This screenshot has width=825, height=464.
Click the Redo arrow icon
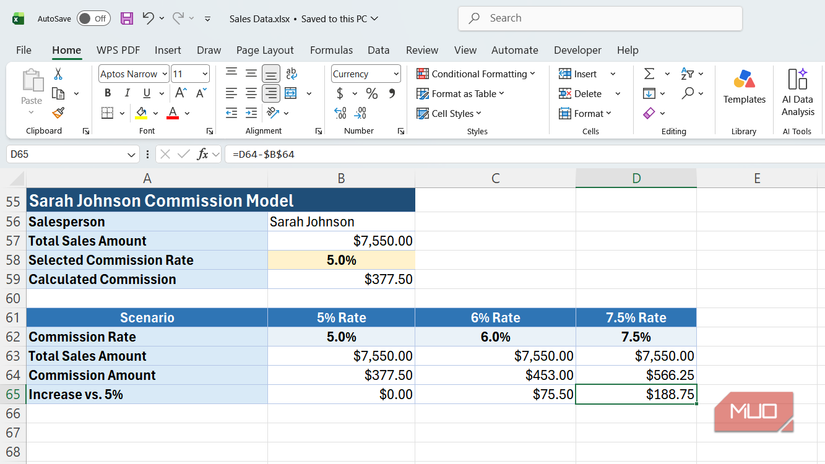click(178, 18)
